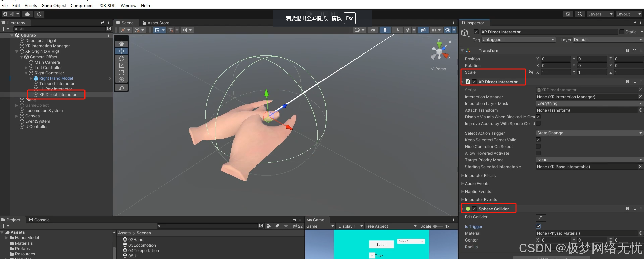Screen dimensions: 644x259
Task: Select the Rotate tool
Action: click(122, 58)
